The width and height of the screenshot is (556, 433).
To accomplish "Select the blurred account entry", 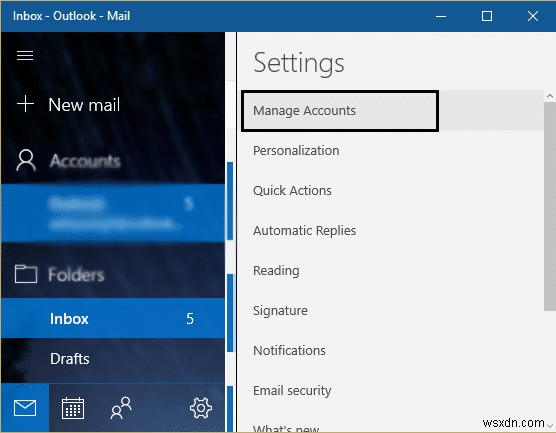I will click(x=113, y=213).
